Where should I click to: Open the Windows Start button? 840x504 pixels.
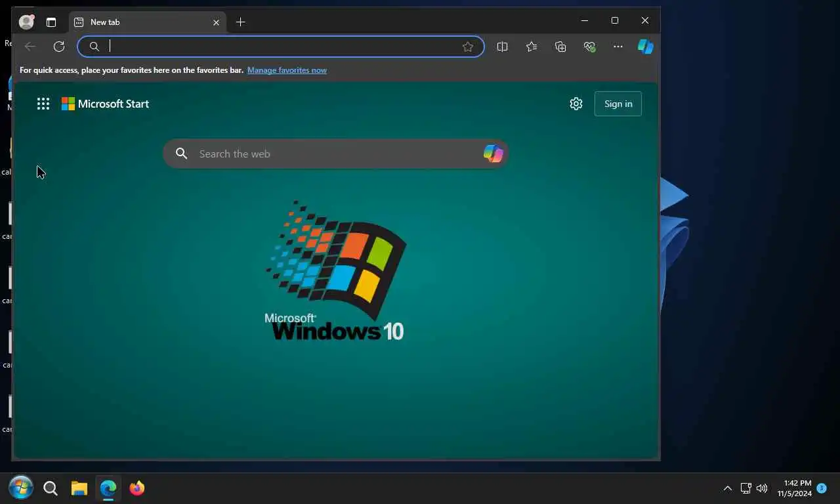tap(20, 488)
